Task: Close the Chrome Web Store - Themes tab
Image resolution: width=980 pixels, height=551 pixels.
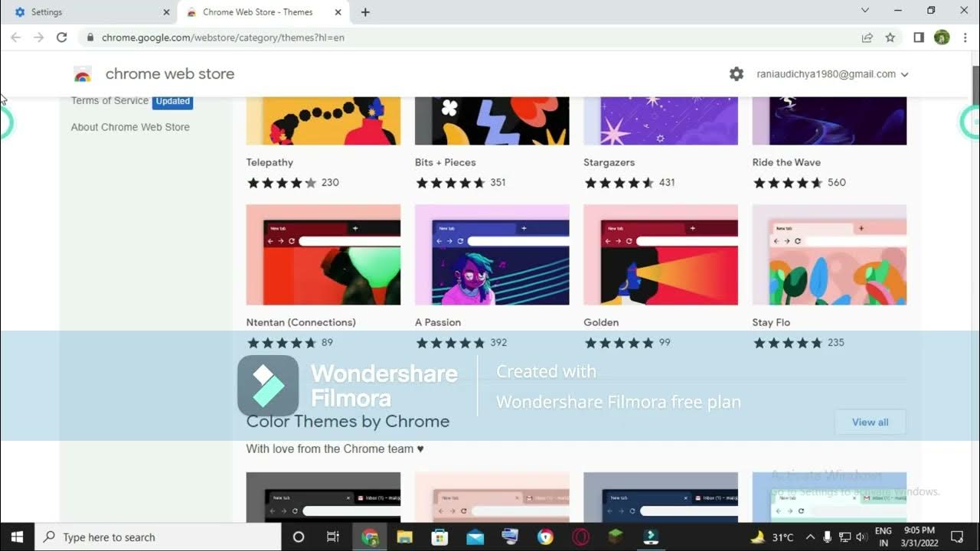Action: point(338,12)
